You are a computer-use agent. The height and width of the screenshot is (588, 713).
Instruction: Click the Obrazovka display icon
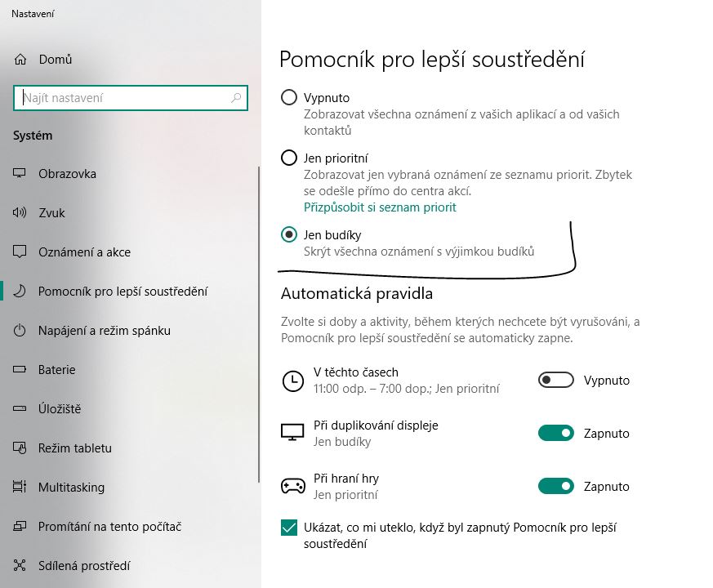(x=20, y=174)
